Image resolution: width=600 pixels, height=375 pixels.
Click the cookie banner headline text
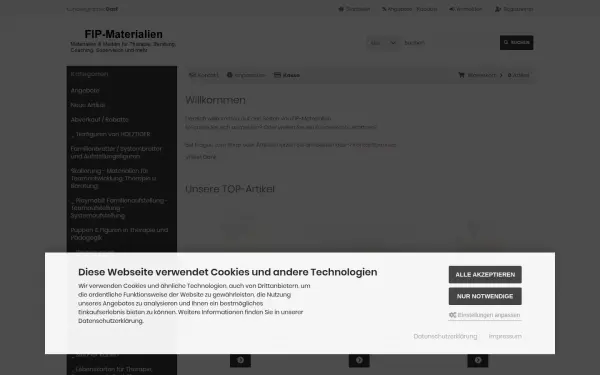[228, 272]
